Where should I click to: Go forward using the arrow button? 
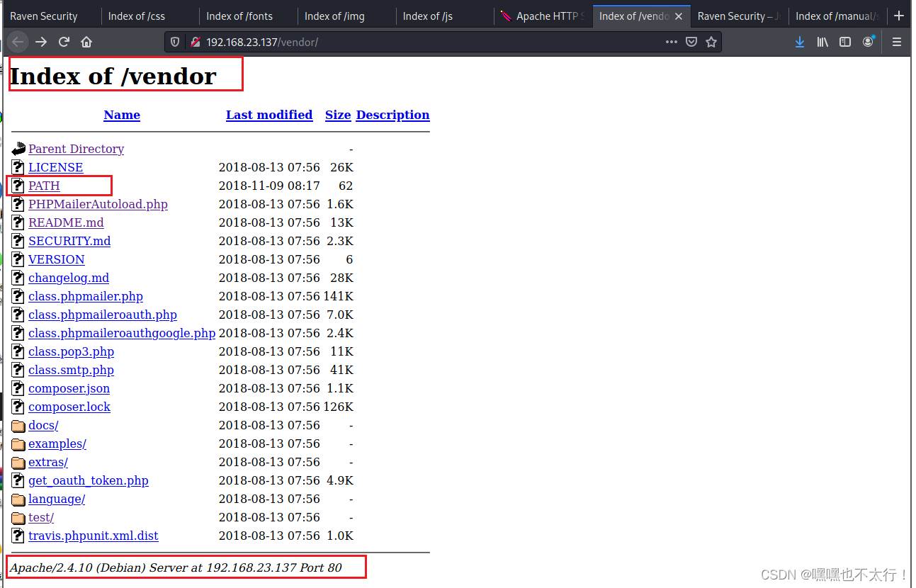(41, 43)
